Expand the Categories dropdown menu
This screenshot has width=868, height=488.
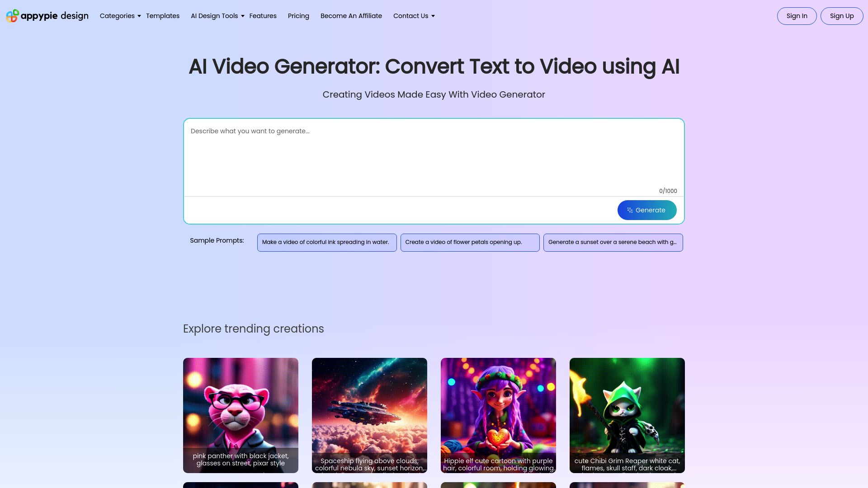[x=120, y=15]
